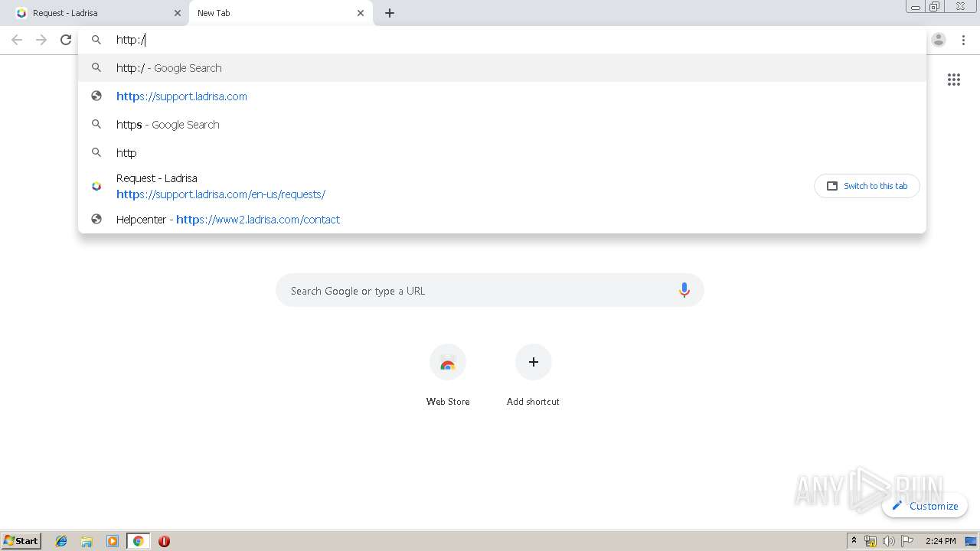This screenshot has height=551, width=980.
Task: Open Action Center flag icon
Action: [x=907, y=541]
